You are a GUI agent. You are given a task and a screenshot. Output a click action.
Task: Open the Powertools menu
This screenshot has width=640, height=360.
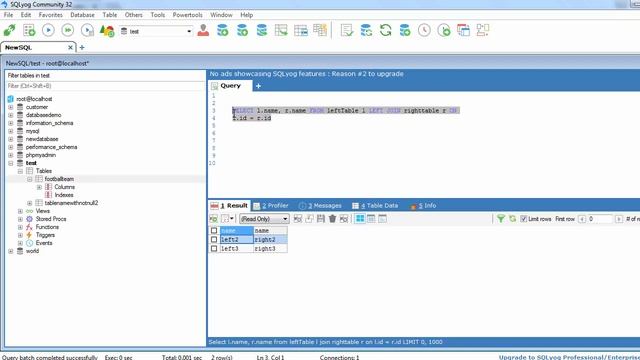pyautogui.click(x=187, y=15)
